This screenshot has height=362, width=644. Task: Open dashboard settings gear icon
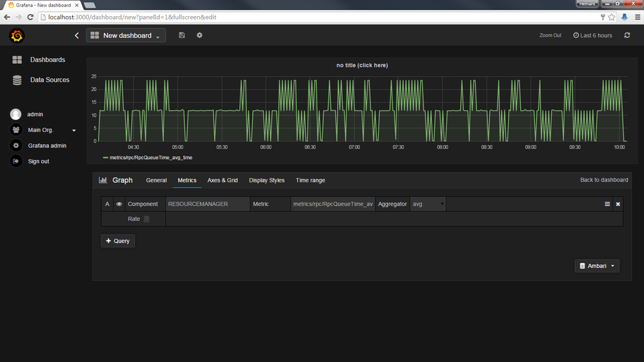(199, 35)
